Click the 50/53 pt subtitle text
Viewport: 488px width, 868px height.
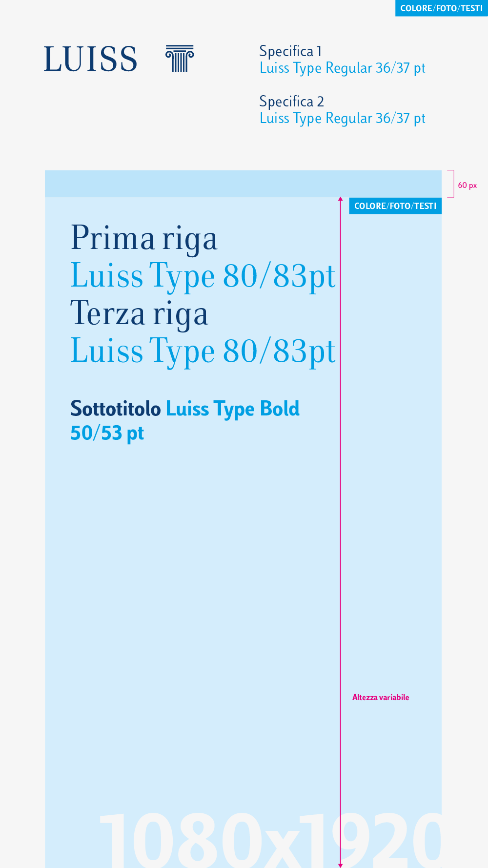coord(107,434)
